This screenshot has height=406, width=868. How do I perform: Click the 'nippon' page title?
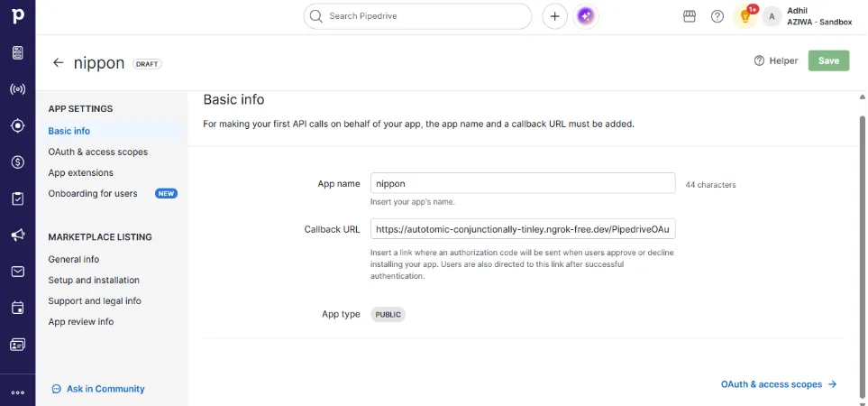click(99, 62)
